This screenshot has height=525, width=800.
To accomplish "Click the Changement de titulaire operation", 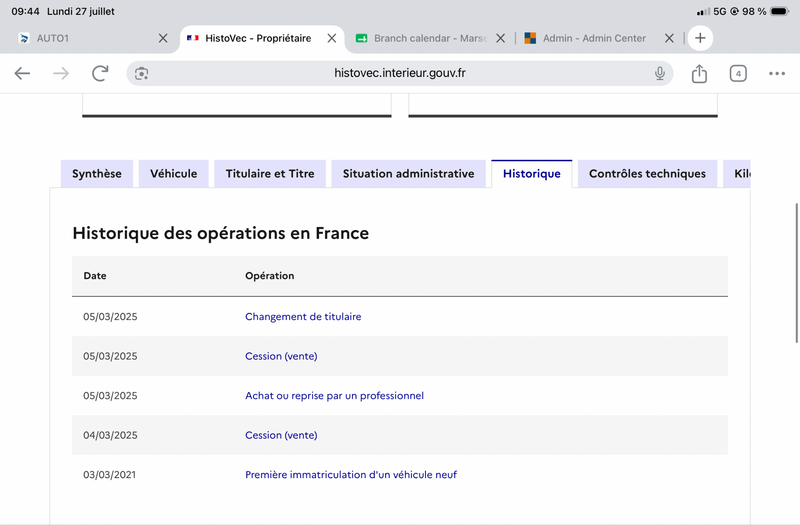I will tap(303, 316).
